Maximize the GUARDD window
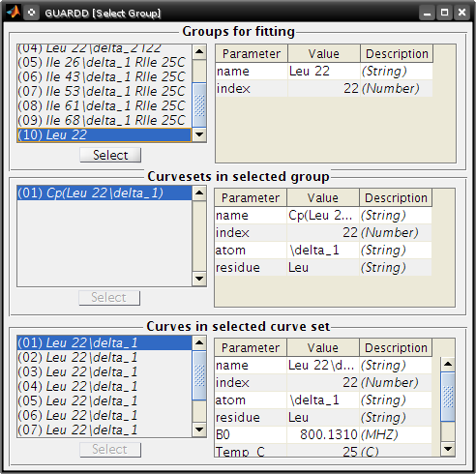Screen dimensions: 476x474 [444, 13]
